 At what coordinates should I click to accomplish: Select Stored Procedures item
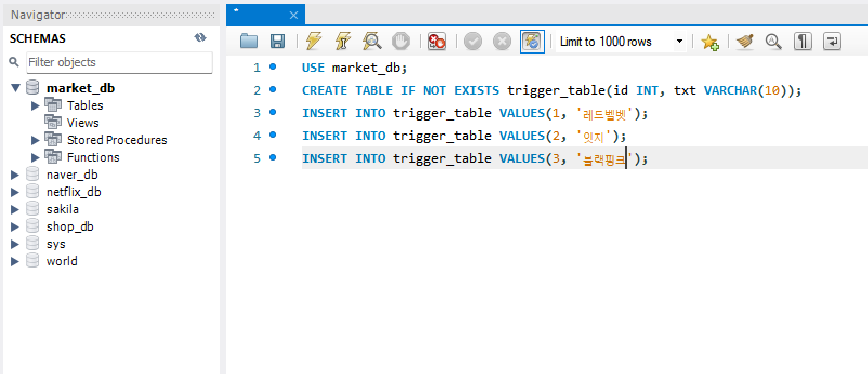[117, 140]
